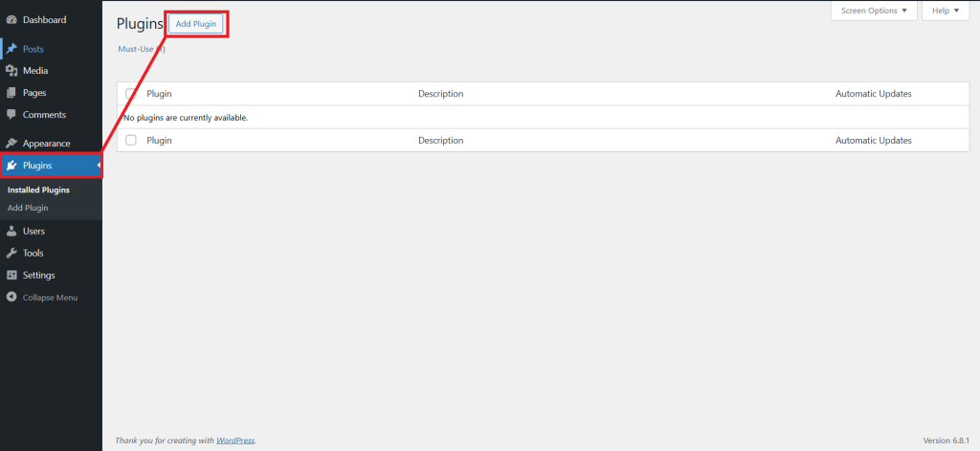
Task: Click the Settings sliders icon
Action: [11, 275]
